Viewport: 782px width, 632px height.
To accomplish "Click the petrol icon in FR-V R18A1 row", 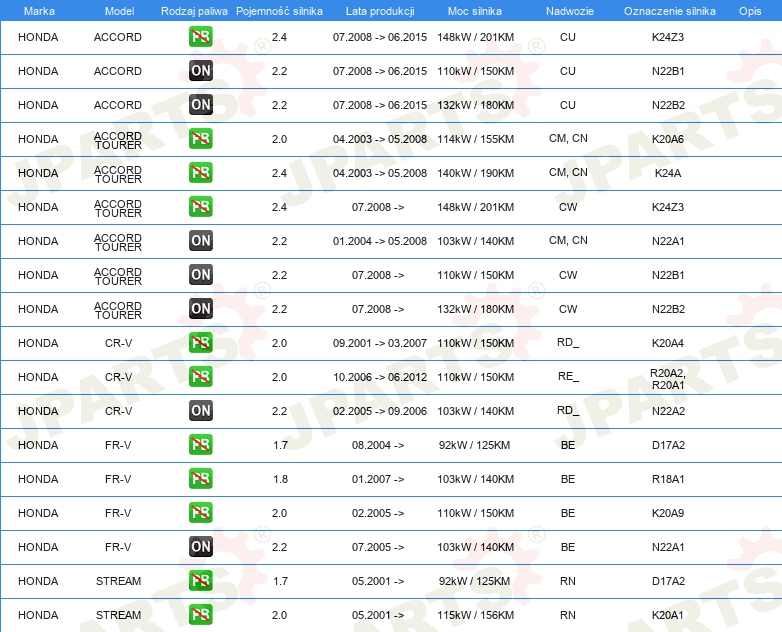I will 200,478.
